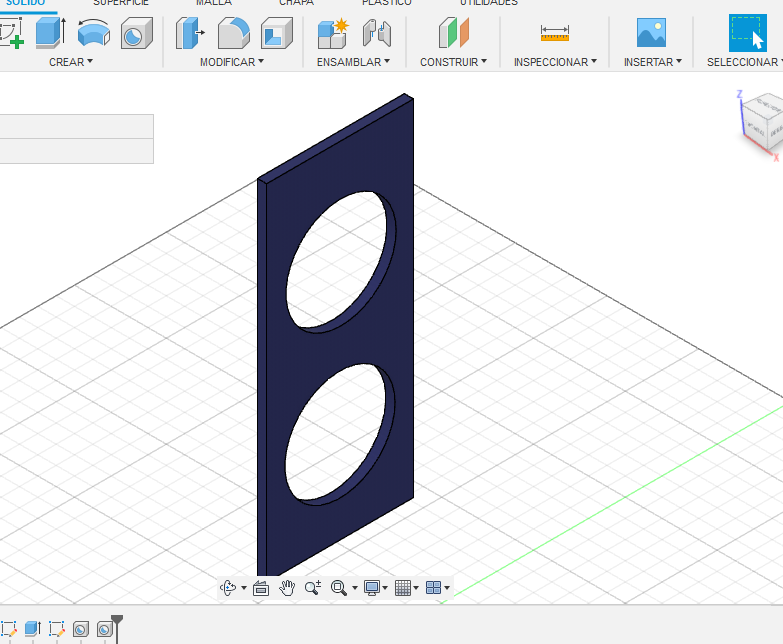Screen dimensions: 783x644
Task: Select the Press Pull tool
Action: 190,33
